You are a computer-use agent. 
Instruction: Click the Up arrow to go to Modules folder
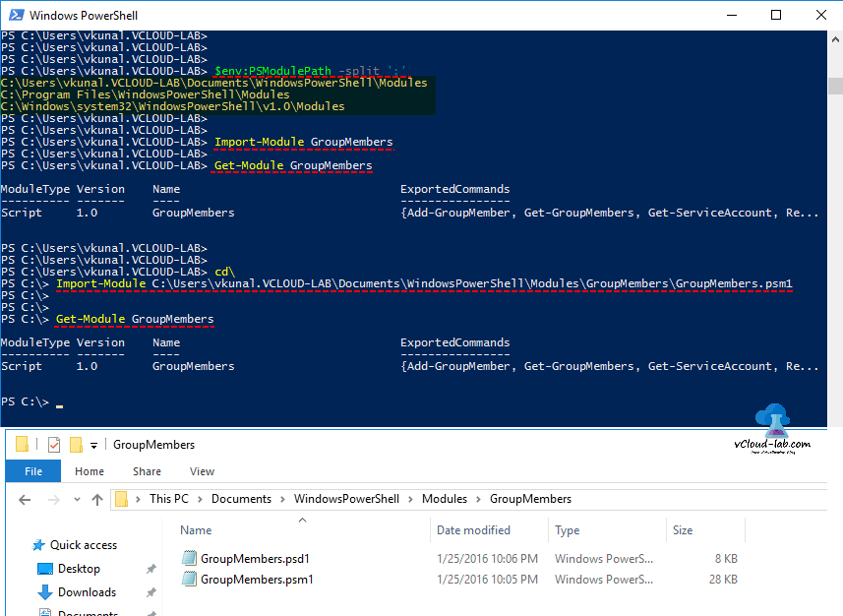(x=95, y=499)
